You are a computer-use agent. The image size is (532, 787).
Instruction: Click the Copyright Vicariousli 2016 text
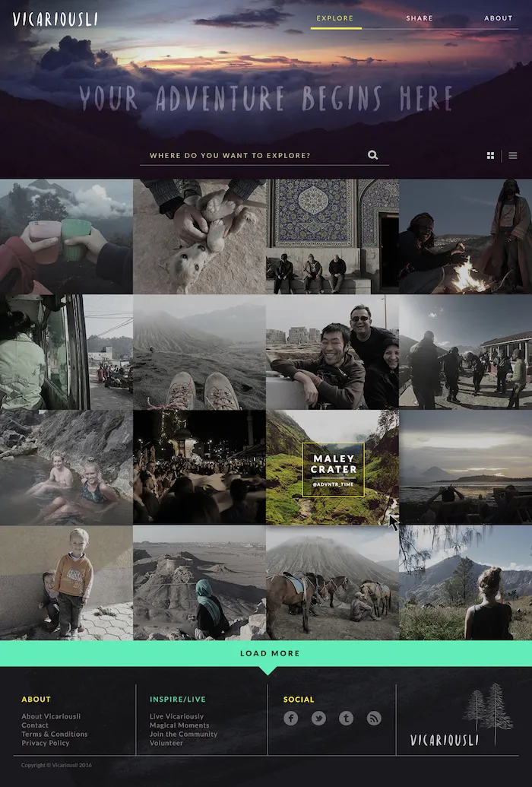coord(56,765)
